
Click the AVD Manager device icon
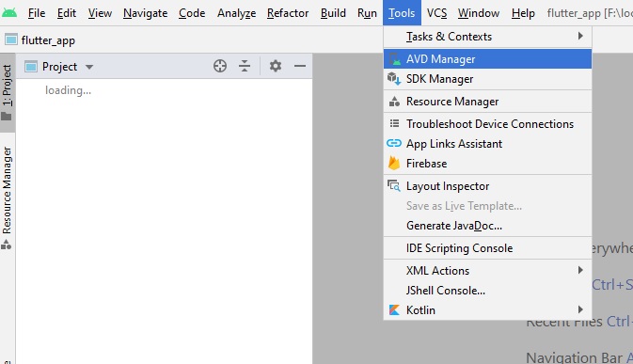point(394,59)
